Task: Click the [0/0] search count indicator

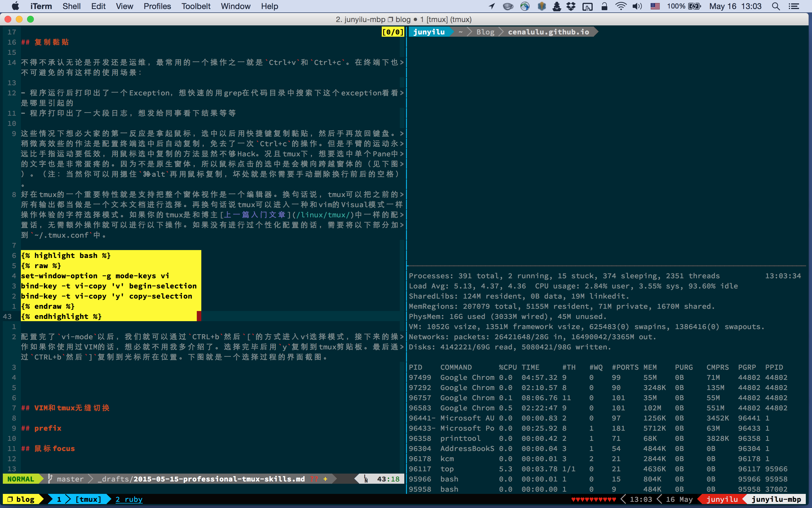Action: pyautogui.click(x=392, y=32)
